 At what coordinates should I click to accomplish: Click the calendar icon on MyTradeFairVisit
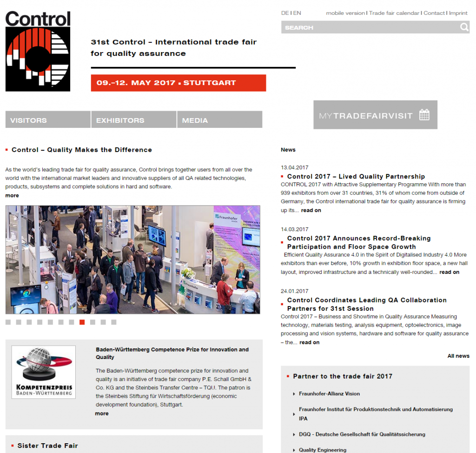[424, 115]
